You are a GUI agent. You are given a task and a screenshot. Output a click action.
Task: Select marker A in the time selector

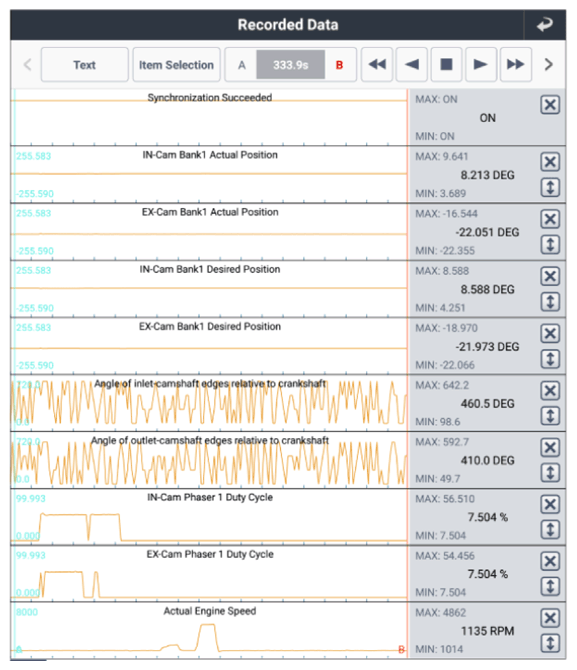pos(241,65)
